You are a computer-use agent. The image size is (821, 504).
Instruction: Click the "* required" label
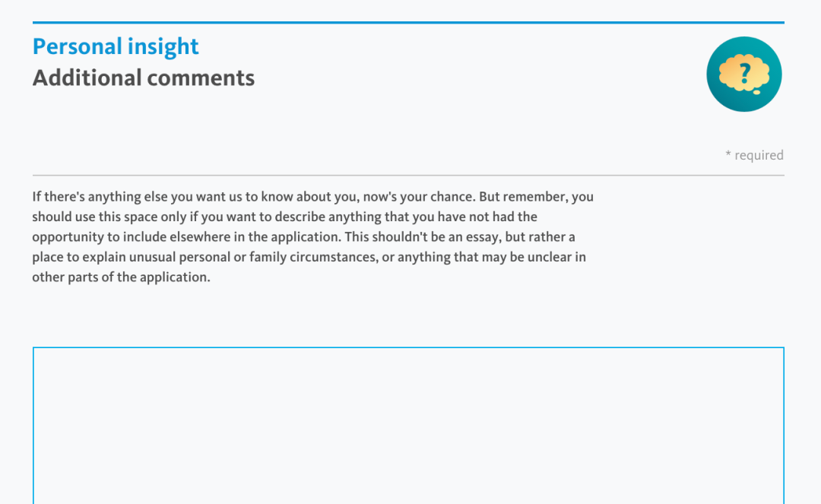point(754,155)
